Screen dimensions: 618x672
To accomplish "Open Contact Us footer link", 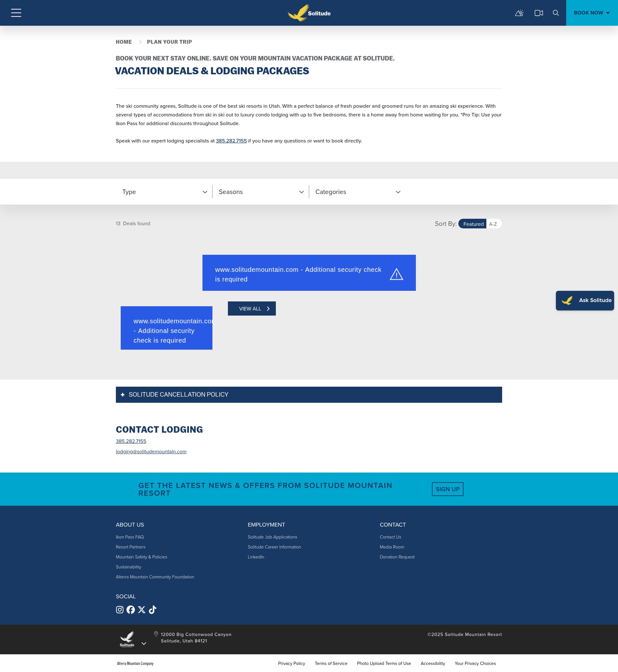I will point(390,537).
